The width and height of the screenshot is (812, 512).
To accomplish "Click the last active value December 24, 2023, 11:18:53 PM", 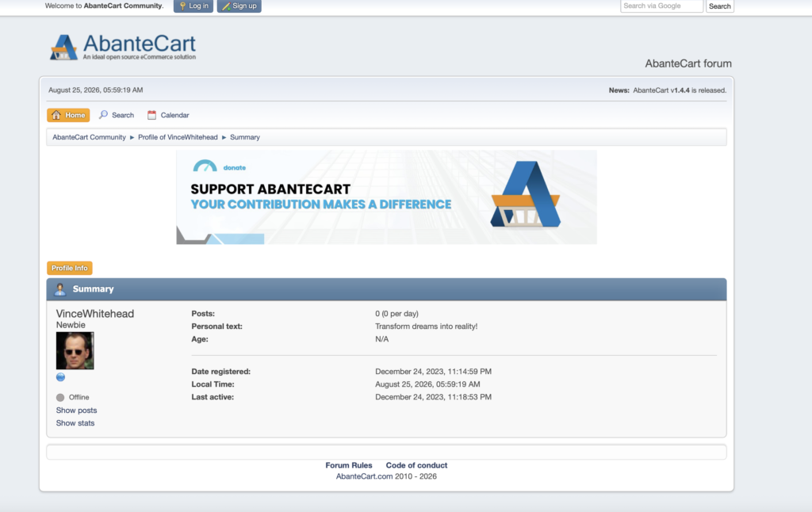I will coord(434,397).
